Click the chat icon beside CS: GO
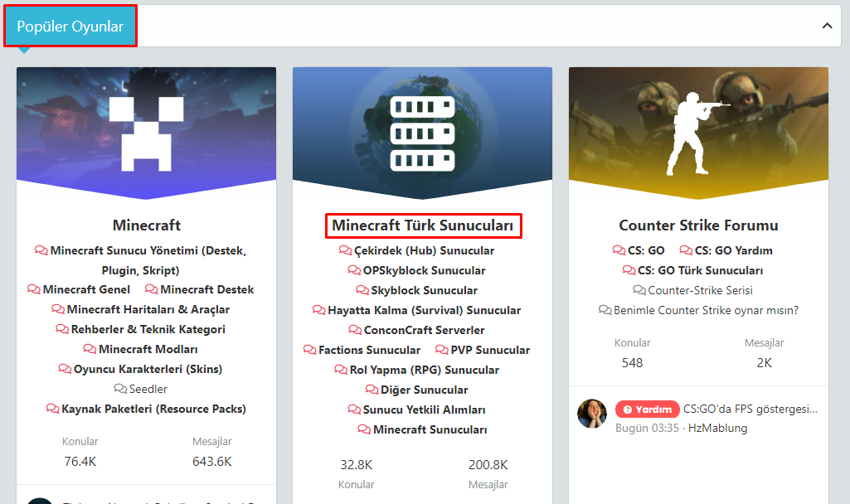This screenshot has width=850, height=504. coord(619,250)
